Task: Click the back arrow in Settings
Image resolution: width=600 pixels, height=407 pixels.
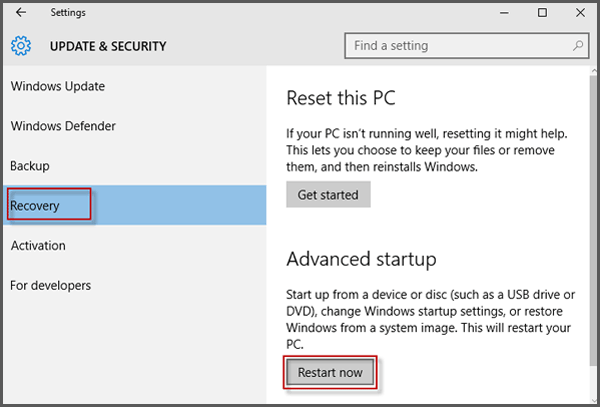Action: pyautogui.click(x=21, y=12)
